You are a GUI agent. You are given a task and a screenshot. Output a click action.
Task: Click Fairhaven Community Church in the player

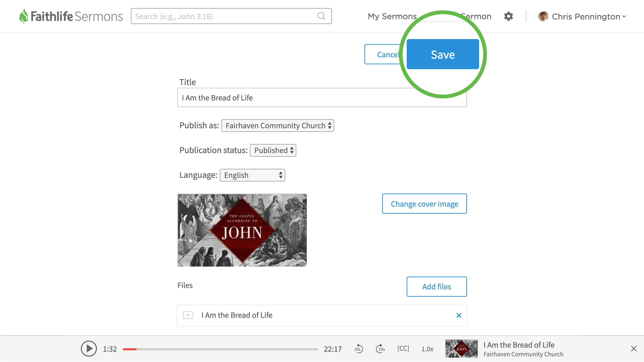tap(523, 354)
